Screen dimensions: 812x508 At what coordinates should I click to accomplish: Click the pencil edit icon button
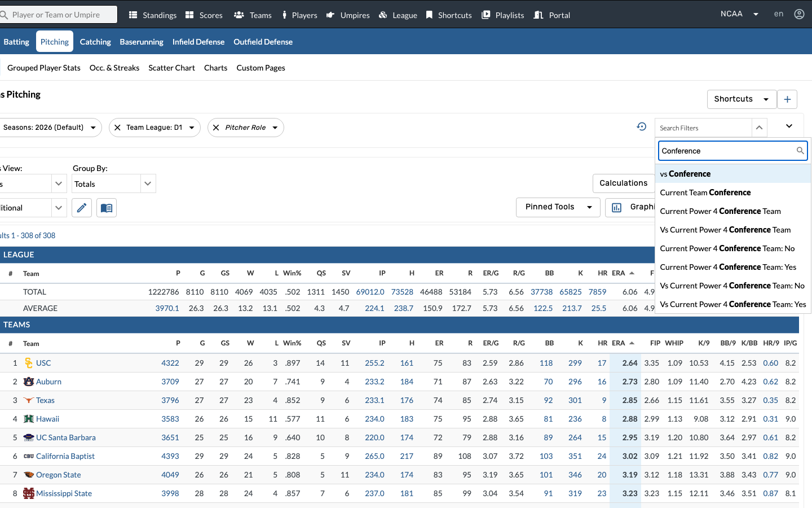coord(82,208)
